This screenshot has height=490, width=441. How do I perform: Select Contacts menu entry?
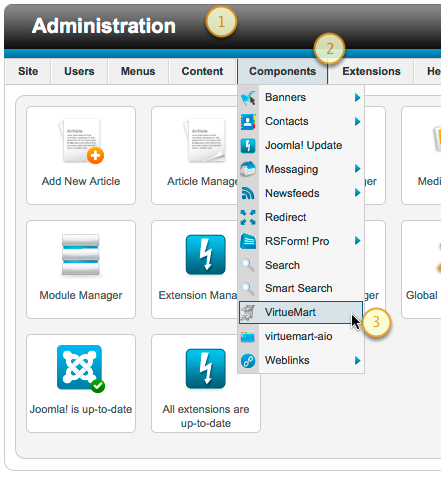301,121
